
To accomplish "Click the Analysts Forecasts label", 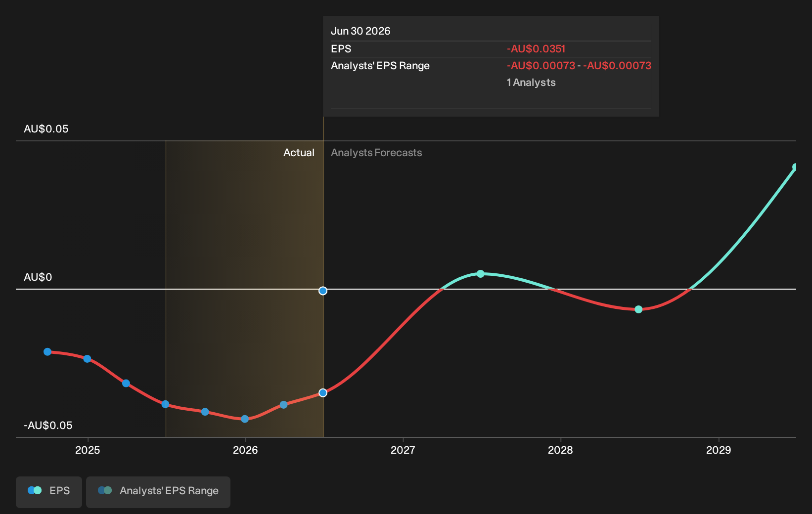I will (x=376, y=153).
